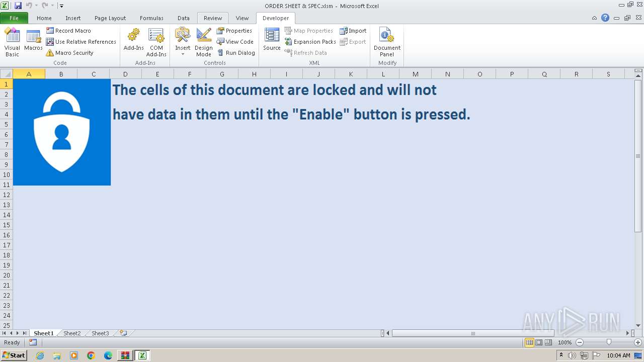644x362 pixels.
Task: Switch to the Review tab
Action: click(x=213, y=18)
